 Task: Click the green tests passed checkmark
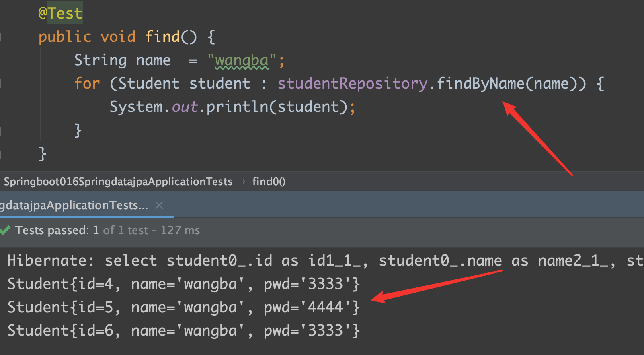pyautogui.click(x=5, y=230)
